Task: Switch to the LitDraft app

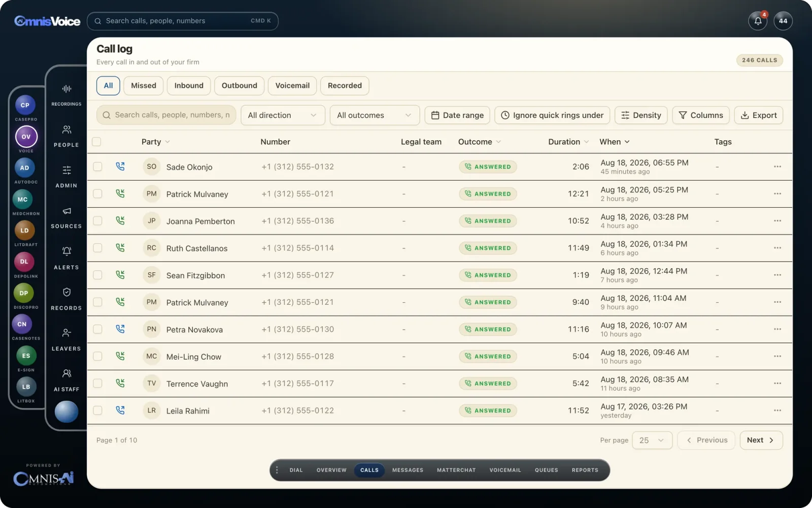Action: (25, 230)
